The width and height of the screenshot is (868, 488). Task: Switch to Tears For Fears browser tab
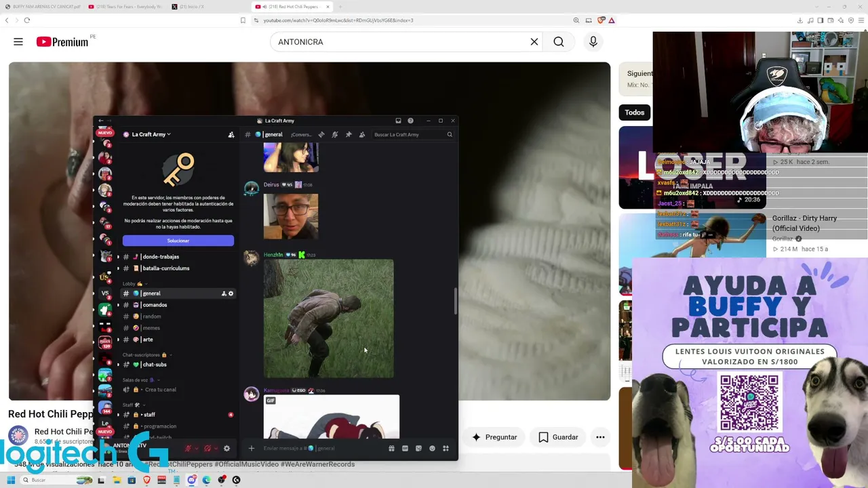tap(125, 7)
